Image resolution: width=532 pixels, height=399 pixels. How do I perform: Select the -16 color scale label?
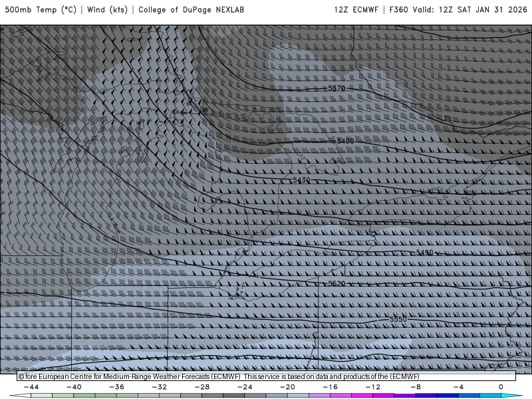tap(330, 387)
